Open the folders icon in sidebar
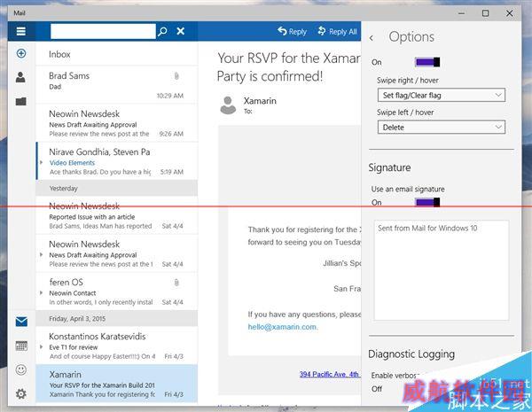Screen dimensions: 532x412 pyautogui.click(x=21, y=101)
